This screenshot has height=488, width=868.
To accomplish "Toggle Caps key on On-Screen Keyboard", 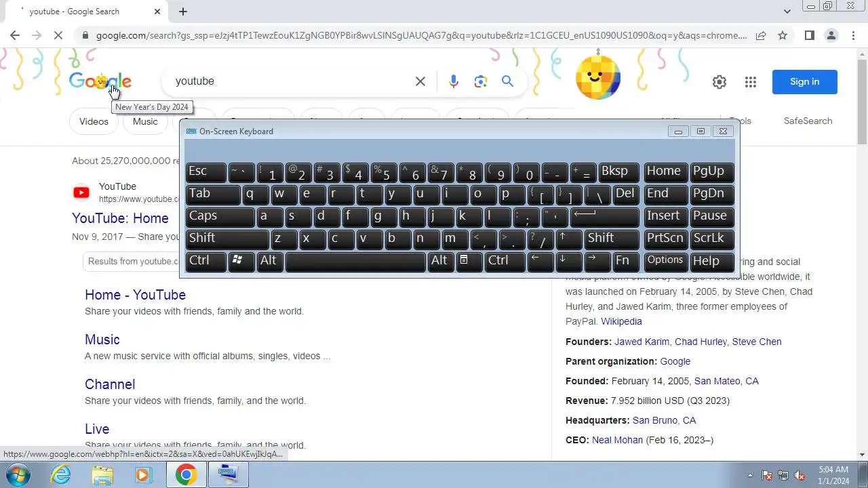I will 220,216.
